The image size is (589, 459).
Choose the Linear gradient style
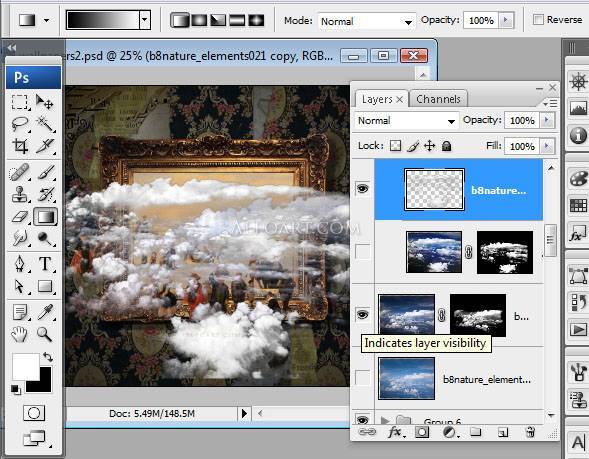coord(180,20)
